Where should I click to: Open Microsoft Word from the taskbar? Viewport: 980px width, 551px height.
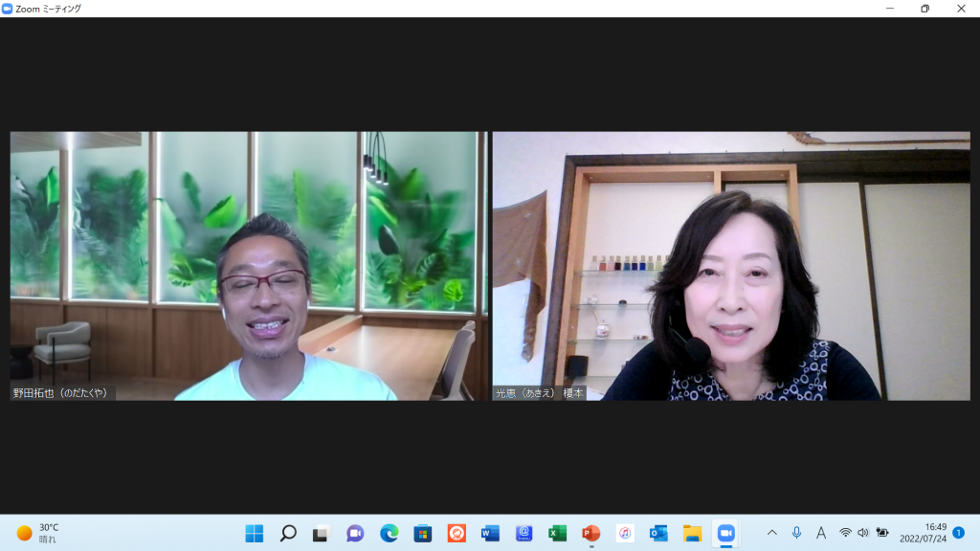pyautogui.click(x=490, y=533)
